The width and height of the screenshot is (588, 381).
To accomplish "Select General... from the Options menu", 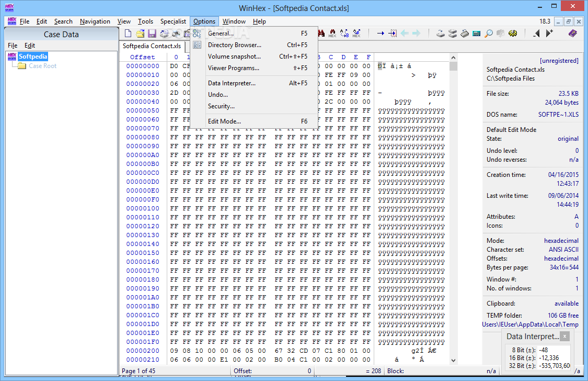I will click(x=254, y=33).
